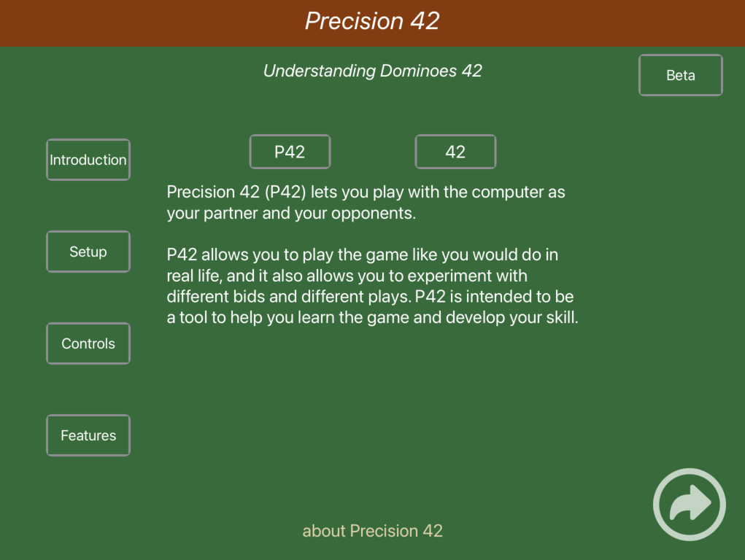Open the about Precision 42 link
The image size is (745, 560).
pos(372,531)
